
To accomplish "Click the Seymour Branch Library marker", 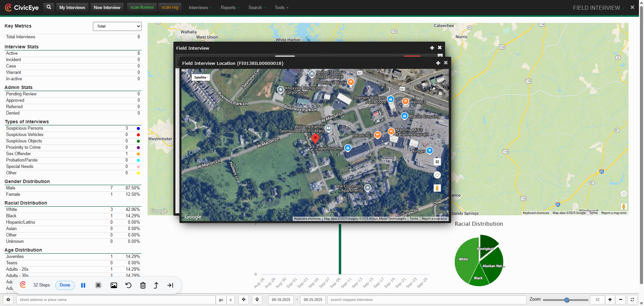I will pos(328,128).
